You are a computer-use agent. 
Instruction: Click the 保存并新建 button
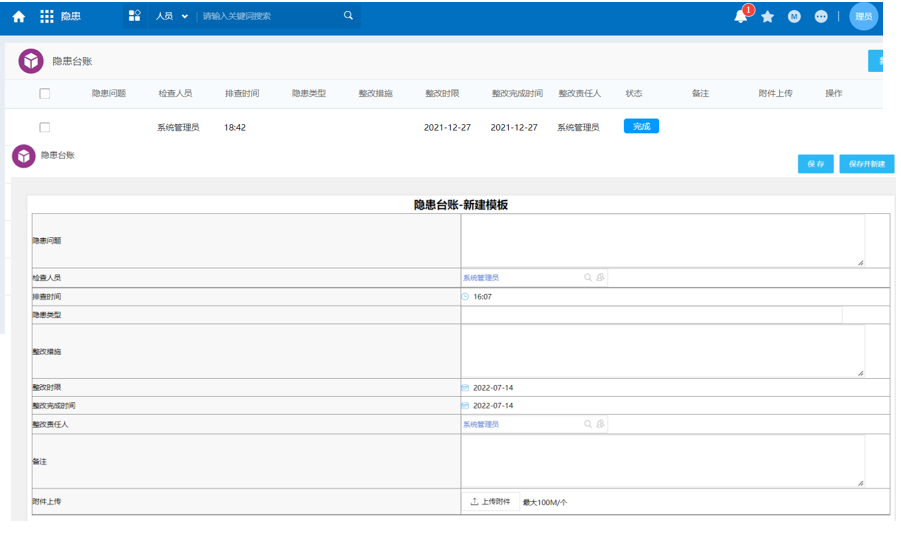coord(867,164)
